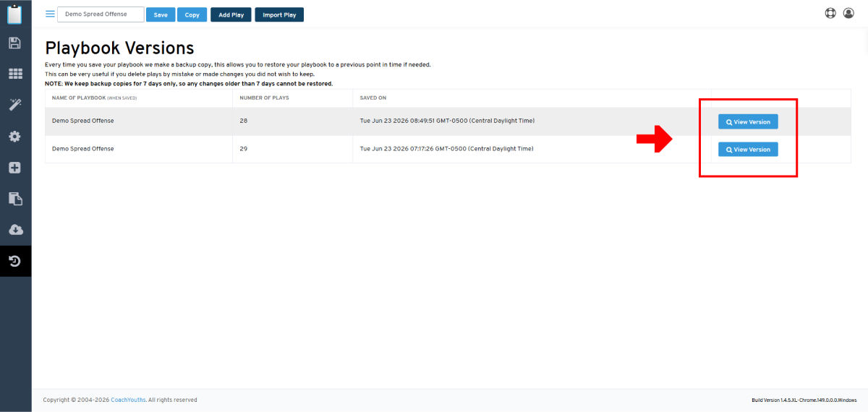
Task: Toggle the hamburger menu icon
Action: point(50,14)
